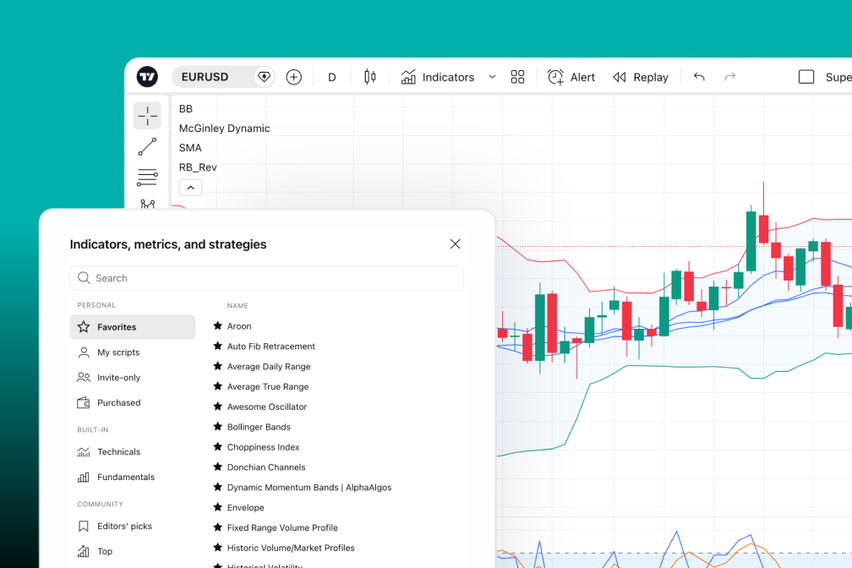The width and height of the screenshot is (852, 568).
Task: Toggle the star for Bollinger Bands
Action: click(218, 426)
